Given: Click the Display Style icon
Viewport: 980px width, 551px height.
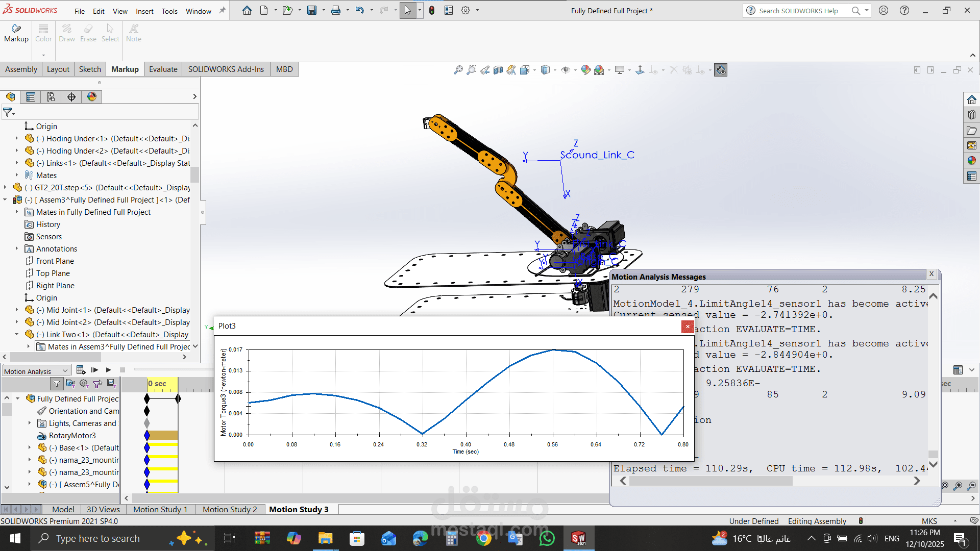Looking at the screenshot, I should (x=545, y=70).
